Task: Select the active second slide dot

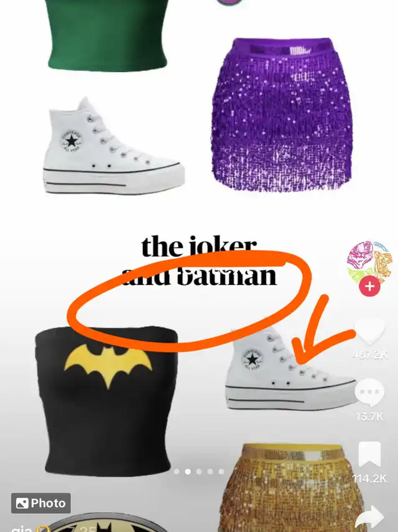Action: click(x=188, y=472)
